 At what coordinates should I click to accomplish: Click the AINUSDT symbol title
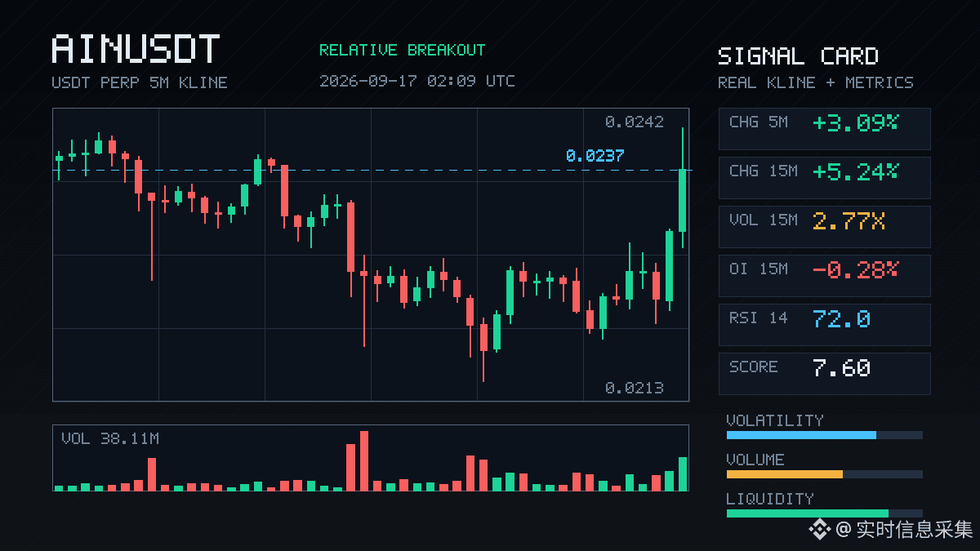[136, 50]
